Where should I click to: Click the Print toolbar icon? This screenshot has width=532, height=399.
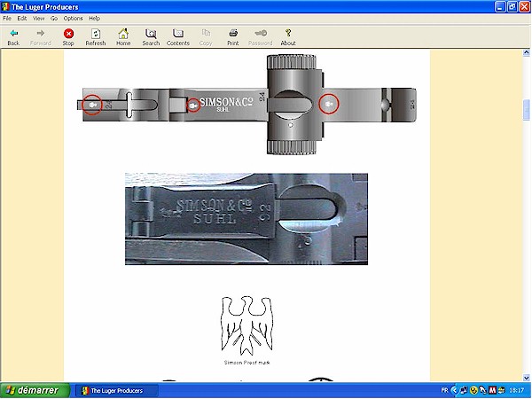tap(233, 34)
